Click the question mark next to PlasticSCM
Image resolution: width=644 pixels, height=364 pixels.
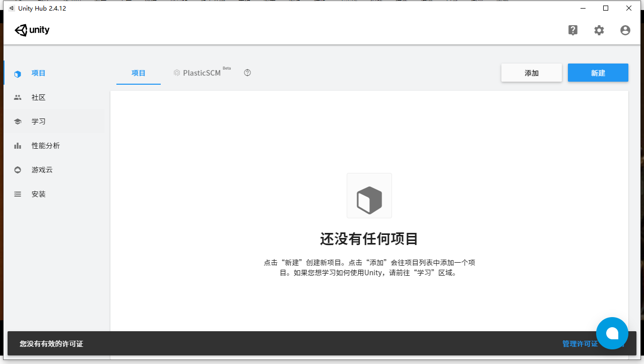point(247,73)
